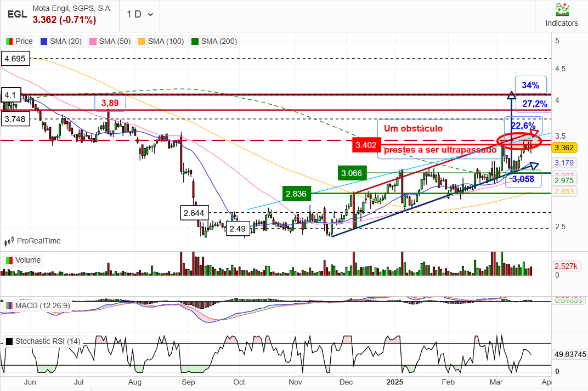Expand the 1 D timeframe dropdown

(140, 15)
